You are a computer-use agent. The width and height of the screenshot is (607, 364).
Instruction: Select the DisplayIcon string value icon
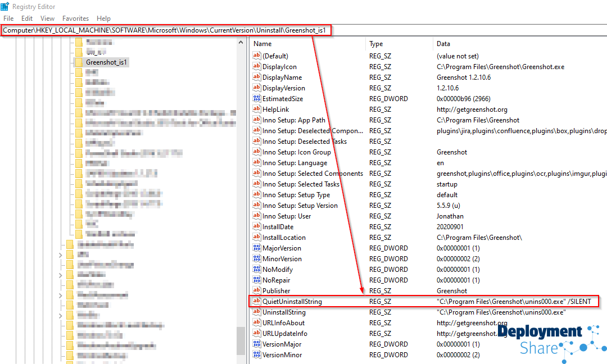coord(257,66)
